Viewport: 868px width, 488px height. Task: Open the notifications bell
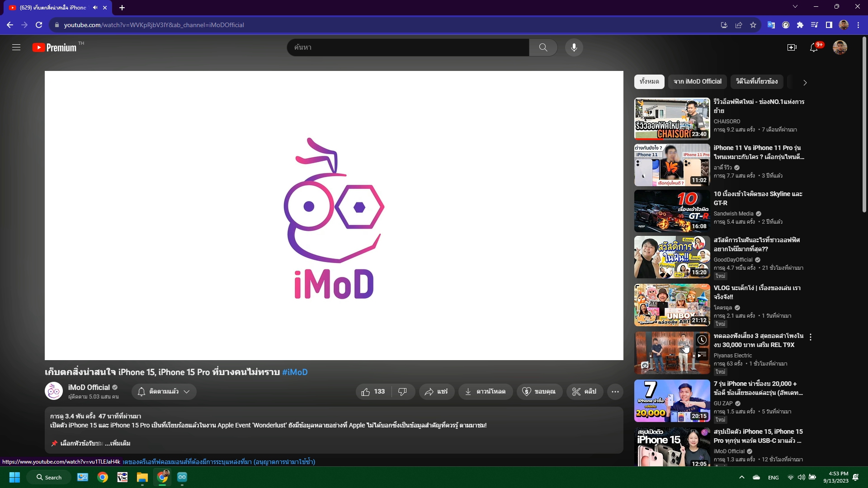click(x=814, y=47)
